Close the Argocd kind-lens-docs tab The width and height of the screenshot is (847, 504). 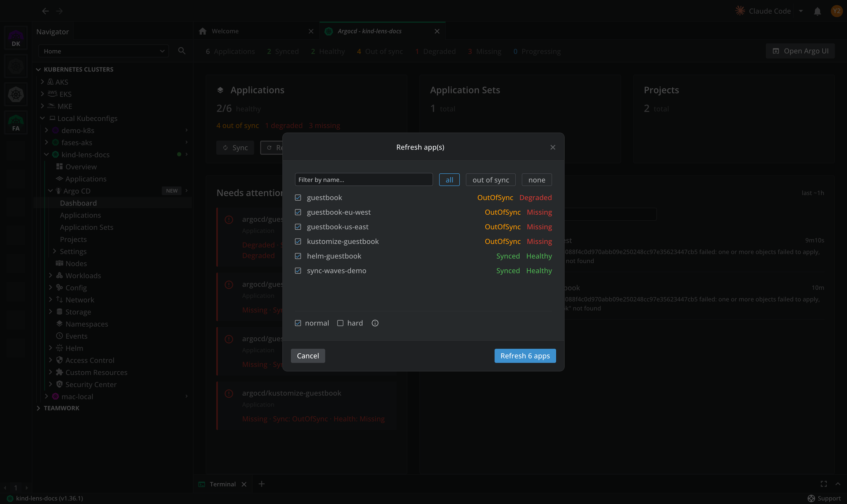pos(437,31)
